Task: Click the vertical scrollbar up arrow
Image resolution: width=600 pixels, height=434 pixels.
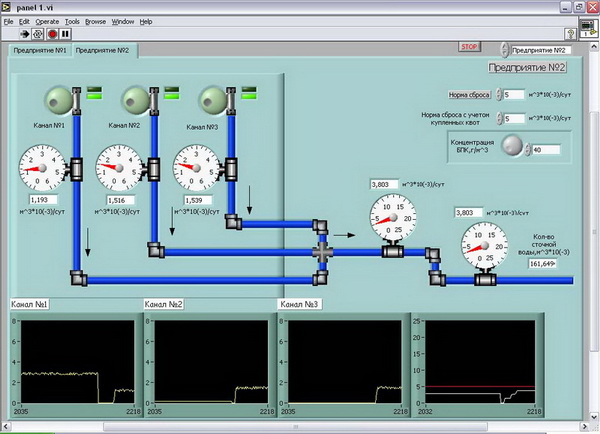Action: pyautogui.click(x=594, y=47)
